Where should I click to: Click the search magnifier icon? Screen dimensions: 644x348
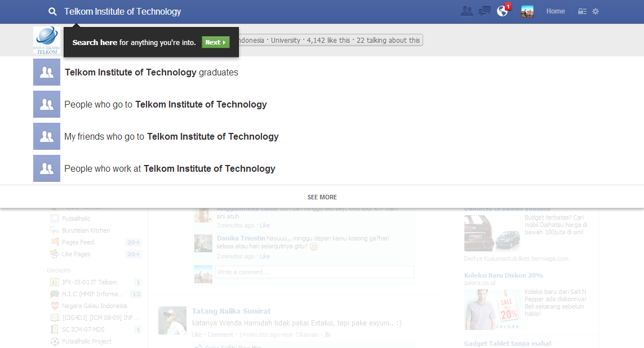[52, 11]
